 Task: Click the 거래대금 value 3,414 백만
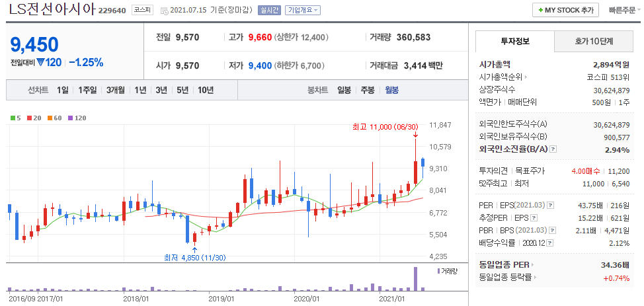(423, 65)
